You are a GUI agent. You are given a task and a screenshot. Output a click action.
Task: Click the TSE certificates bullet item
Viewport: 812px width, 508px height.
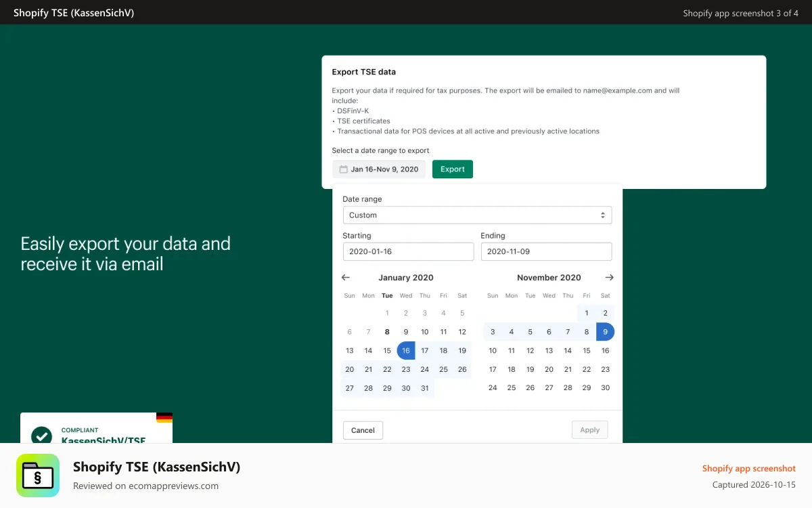(x=361, y=121)
